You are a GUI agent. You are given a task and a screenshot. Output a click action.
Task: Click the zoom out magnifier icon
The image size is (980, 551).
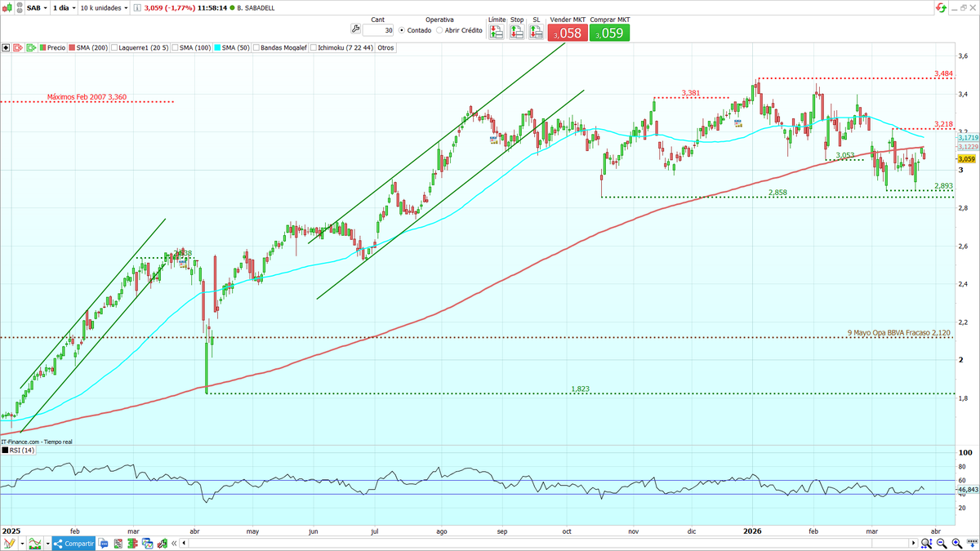pos(940,541)
